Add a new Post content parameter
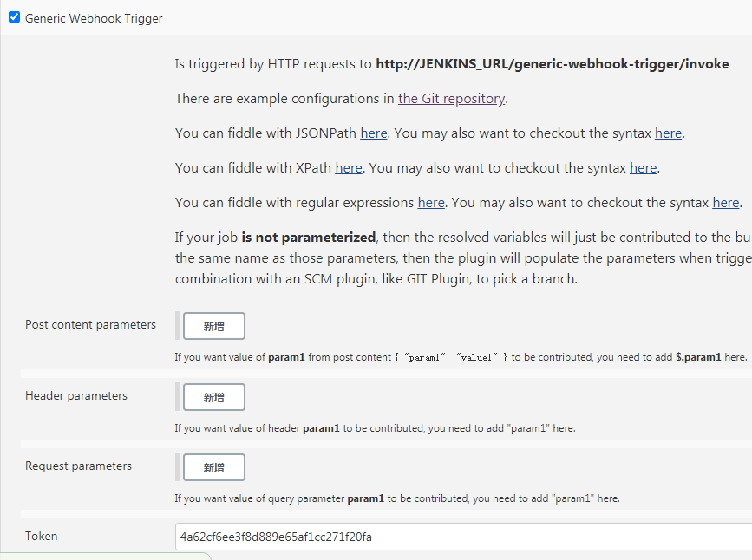Screen dimensions: 752x560 214,326
